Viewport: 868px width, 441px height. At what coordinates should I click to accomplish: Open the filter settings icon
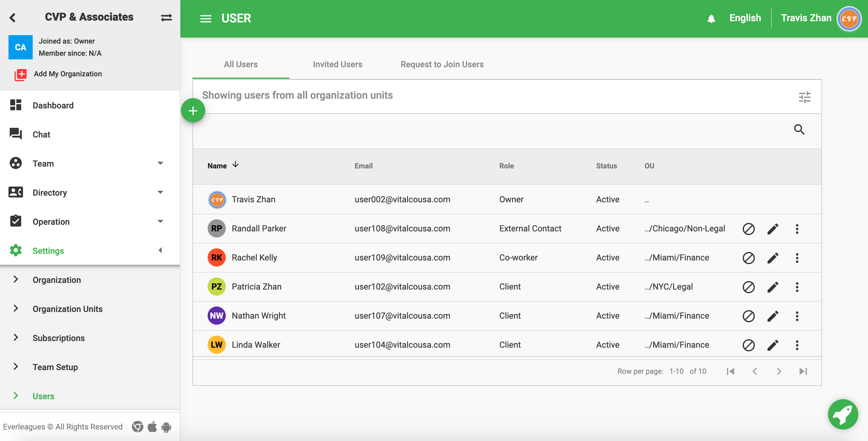804,97
